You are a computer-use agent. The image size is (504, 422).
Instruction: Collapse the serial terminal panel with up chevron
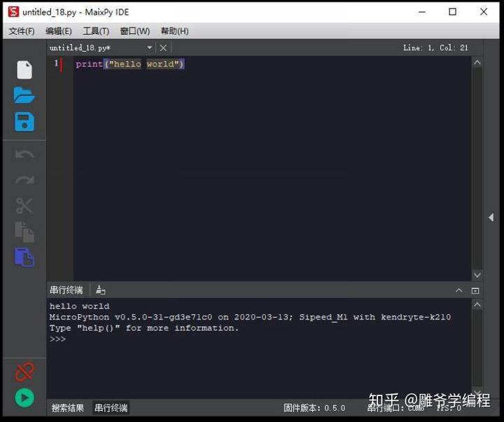(x=459, y=290)
